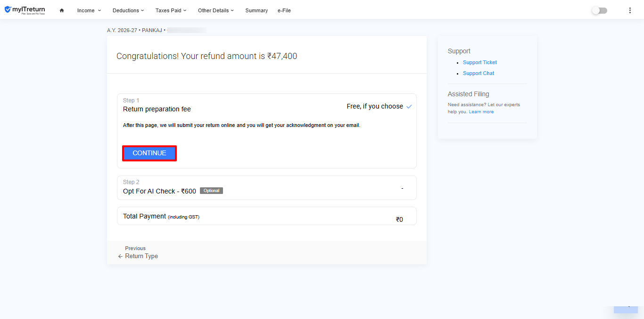644x319 pixels.
Task: Click the Total Payment ₹0 amount
Action: click(399, 219)
